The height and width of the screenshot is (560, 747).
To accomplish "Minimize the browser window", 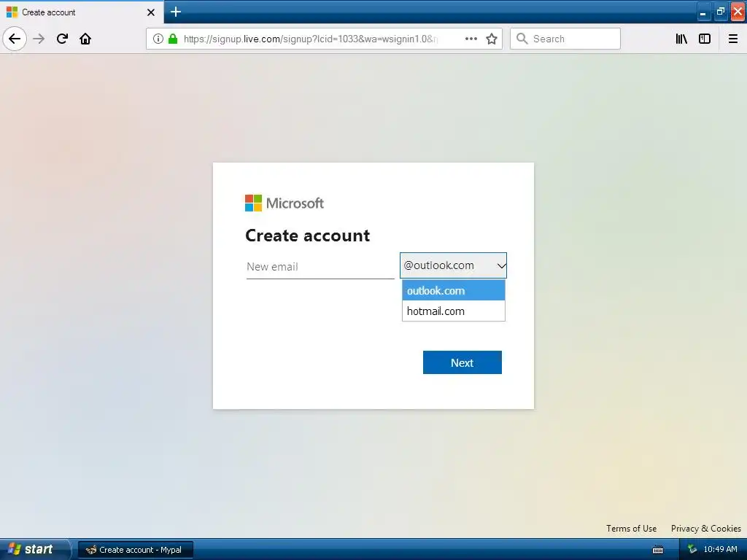I will click(x=703, y=12).
